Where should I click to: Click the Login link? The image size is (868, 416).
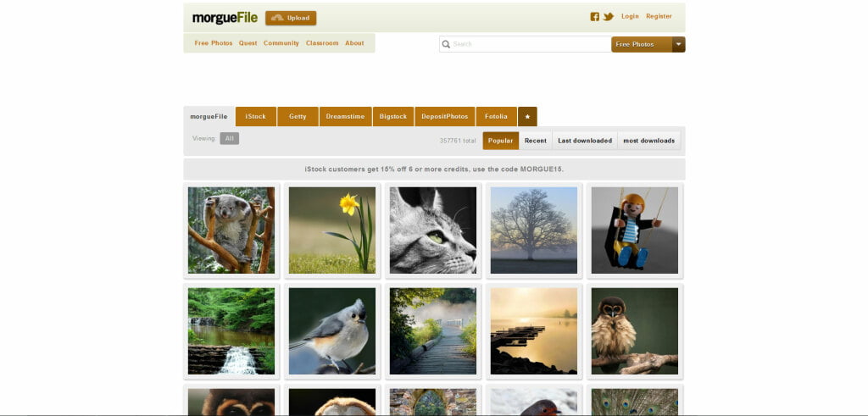click(630, 16)
